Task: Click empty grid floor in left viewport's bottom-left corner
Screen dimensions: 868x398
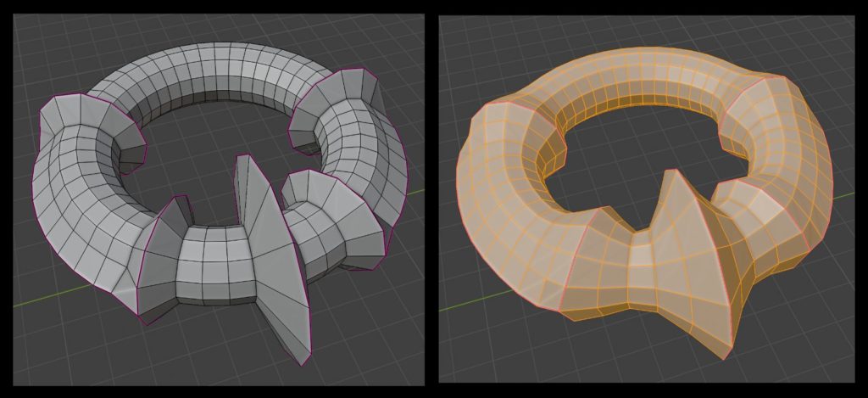Action: coord(51,356)
